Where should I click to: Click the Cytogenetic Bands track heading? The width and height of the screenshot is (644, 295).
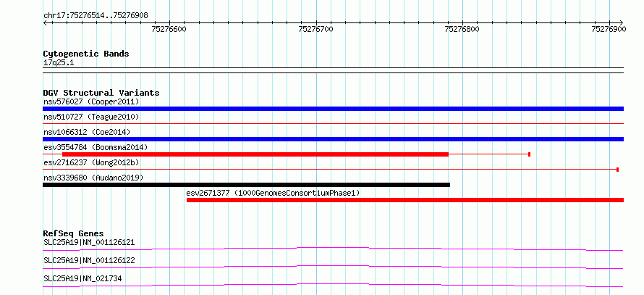pyautogui.click(x=86, y=54)
